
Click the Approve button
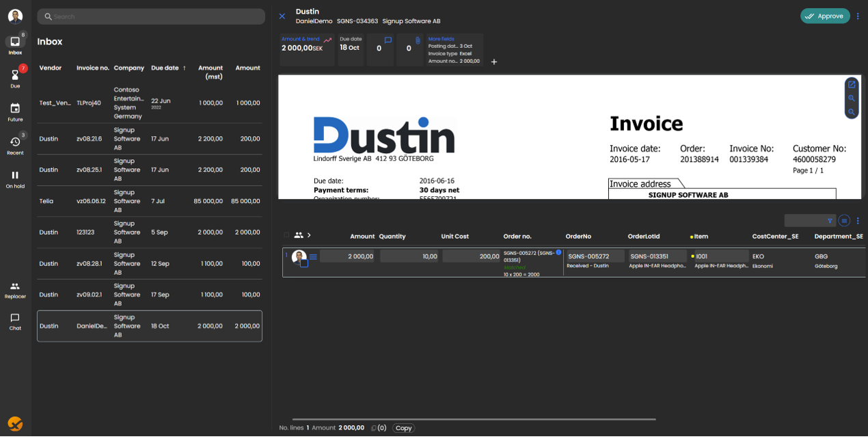tap(825, 16)
